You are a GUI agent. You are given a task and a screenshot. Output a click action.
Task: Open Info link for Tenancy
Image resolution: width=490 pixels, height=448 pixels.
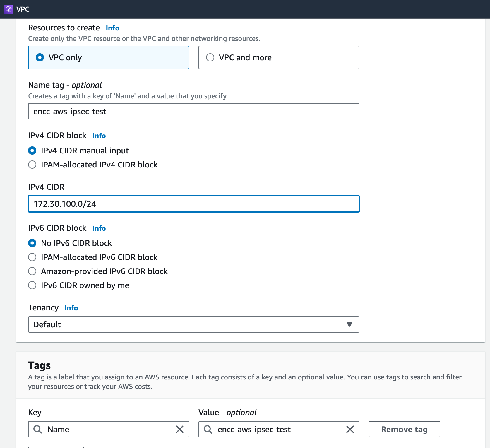71,308
